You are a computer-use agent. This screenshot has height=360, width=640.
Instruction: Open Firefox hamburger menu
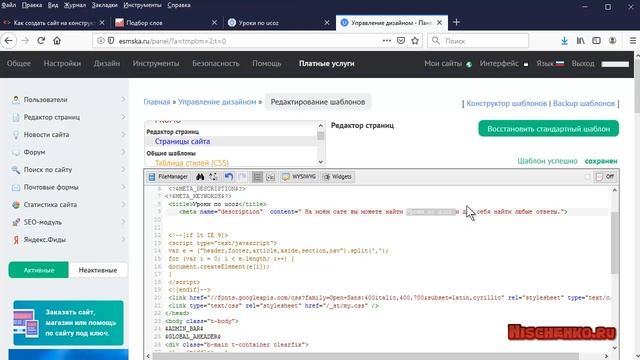pos(633,41)
